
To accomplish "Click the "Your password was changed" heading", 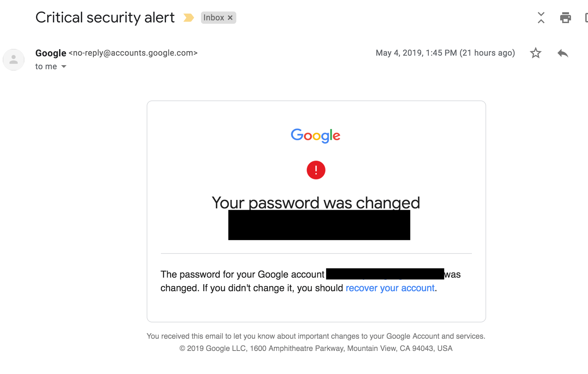I will [x=316, y=203].
